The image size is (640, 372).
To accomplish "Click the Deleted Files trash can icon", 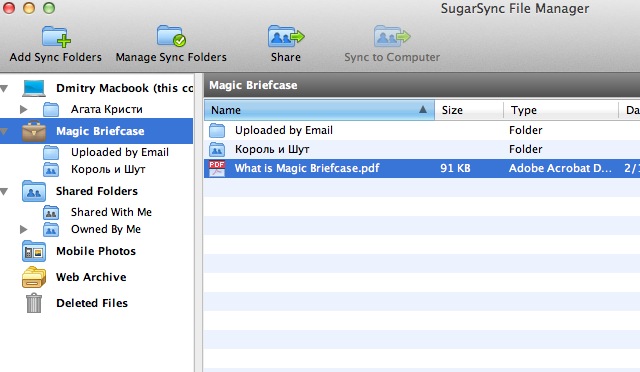I will (34, 303).
